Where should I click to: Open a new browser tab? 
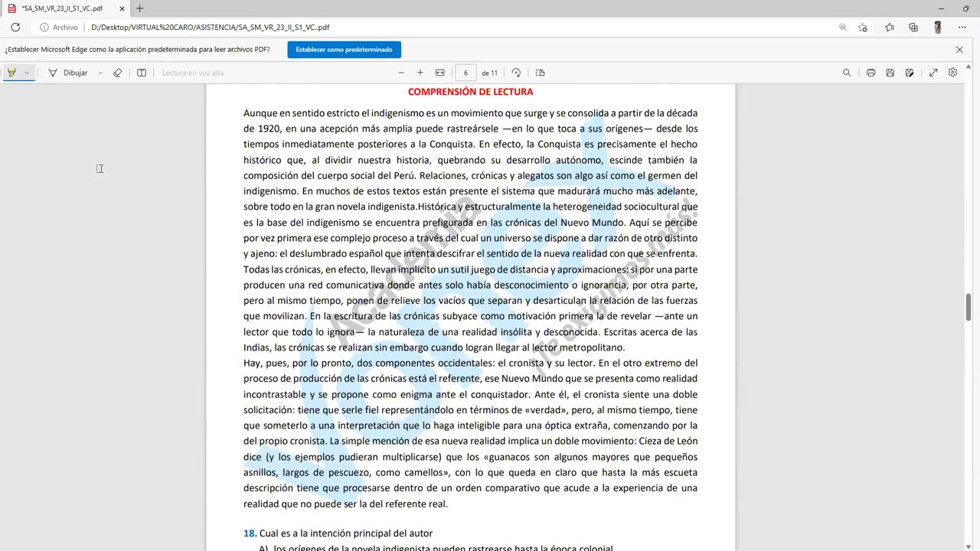pyautogui.click(x=139, y=8)
